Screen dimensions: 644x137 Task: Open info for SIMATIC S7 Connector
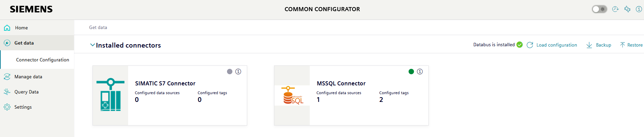tap(238, 72)
